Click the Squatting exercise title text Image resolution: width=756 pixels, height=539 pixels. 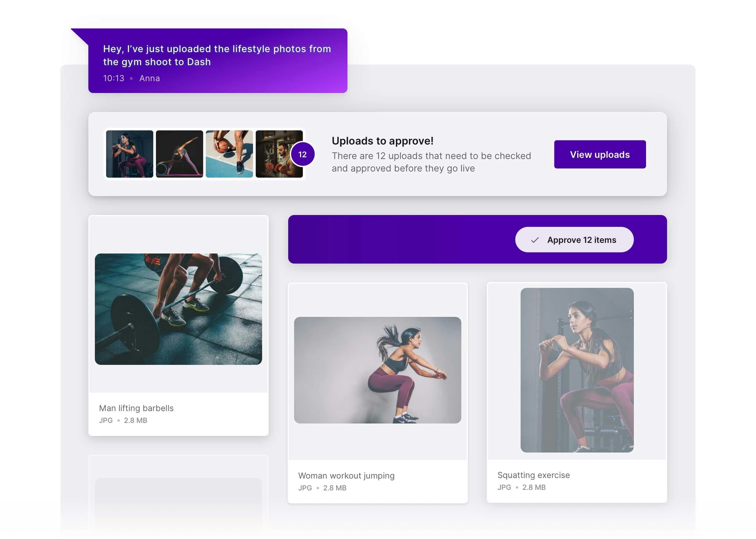(533, 475)
